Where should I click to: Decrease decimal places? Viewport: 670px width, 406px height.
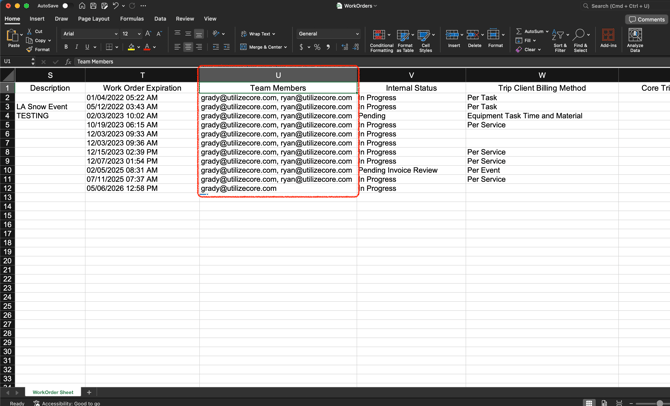356,47
